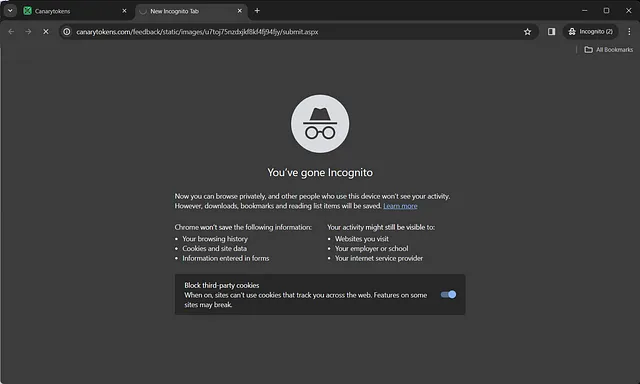
Task: Click the Incognito (2) profile button
Action: (x=590, y=32)
